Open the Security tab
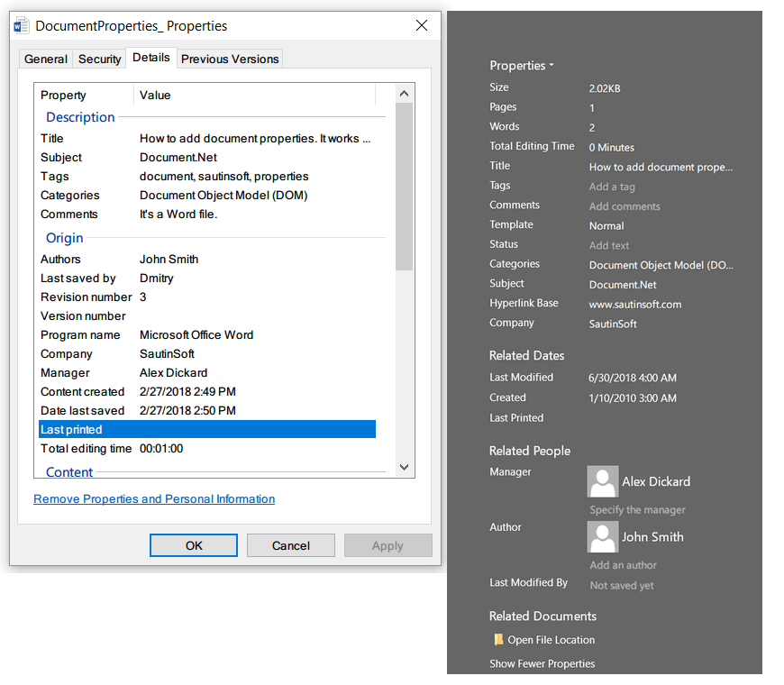 pyautogui.click(x=99, y=59)
